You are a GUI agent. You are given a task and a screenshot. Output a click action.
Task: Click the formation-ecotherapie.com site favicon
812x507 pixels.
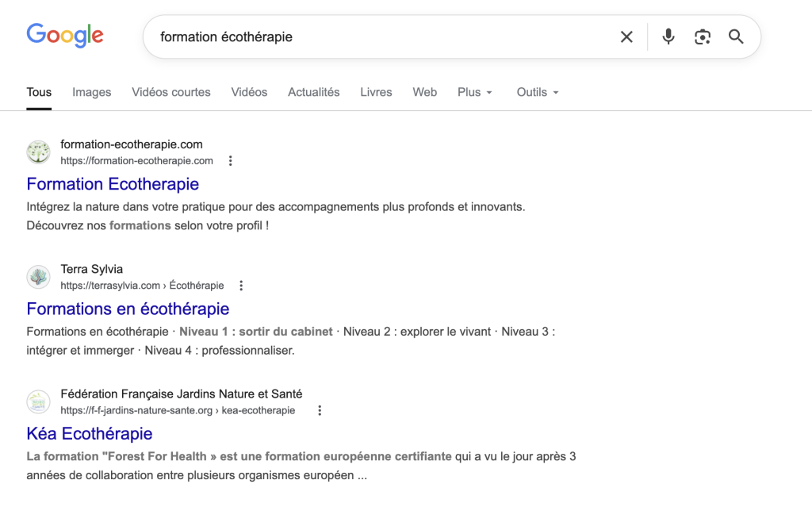coord(38,152)
